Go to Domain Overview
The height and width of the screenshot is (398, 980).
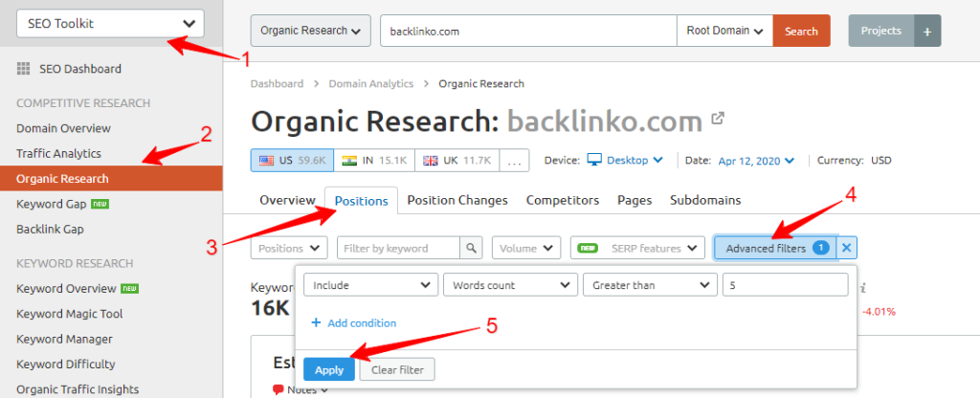63,128
